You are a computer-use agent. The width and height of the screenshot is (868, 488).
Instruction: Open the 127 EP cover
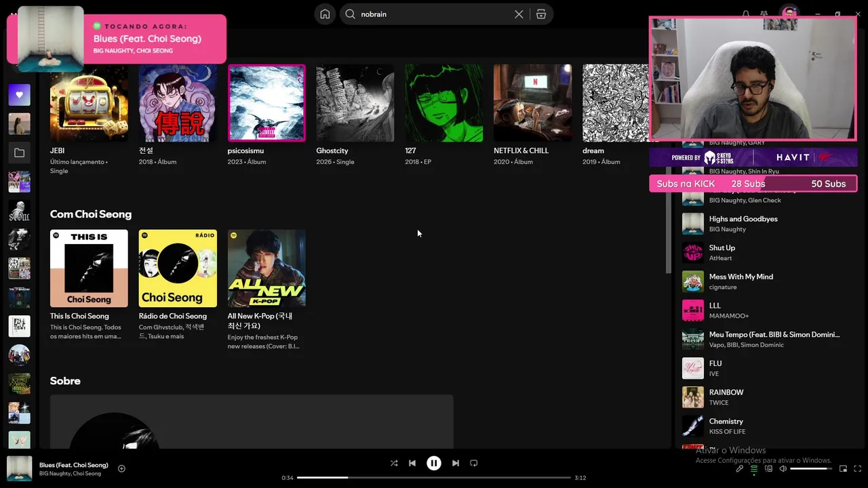pyautogui.click(x=444, y=103)
